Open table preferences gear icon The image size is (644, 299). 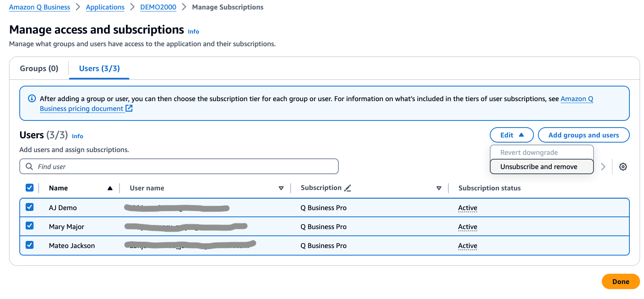point(623,167)
